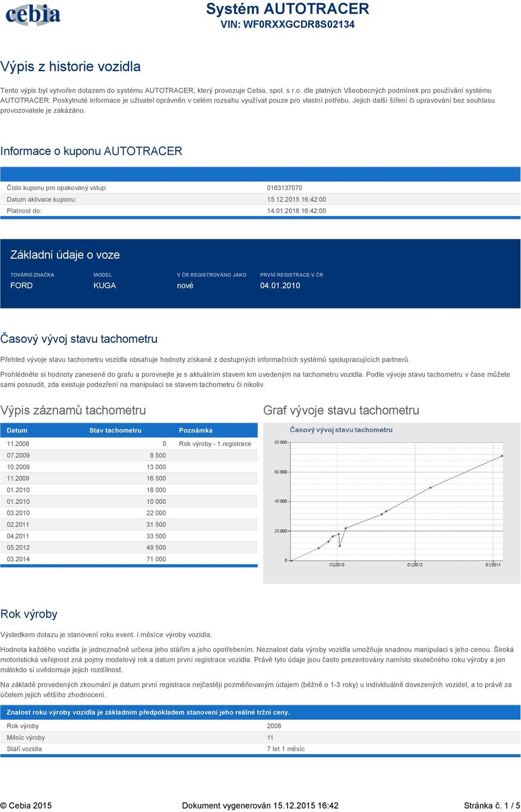This screenshot has width=521, height=812.
Task: Click the 'Graf vývoje stavu tachometru' heading
Action: pyautogui.click(x=341, y=410)
